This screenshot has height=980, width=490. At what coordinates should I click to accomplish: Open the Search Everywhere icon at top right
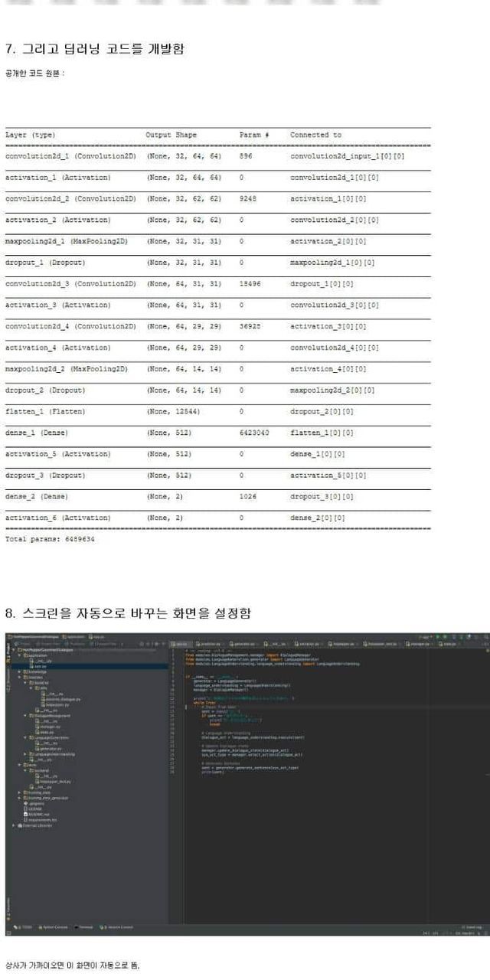[484, 636]
